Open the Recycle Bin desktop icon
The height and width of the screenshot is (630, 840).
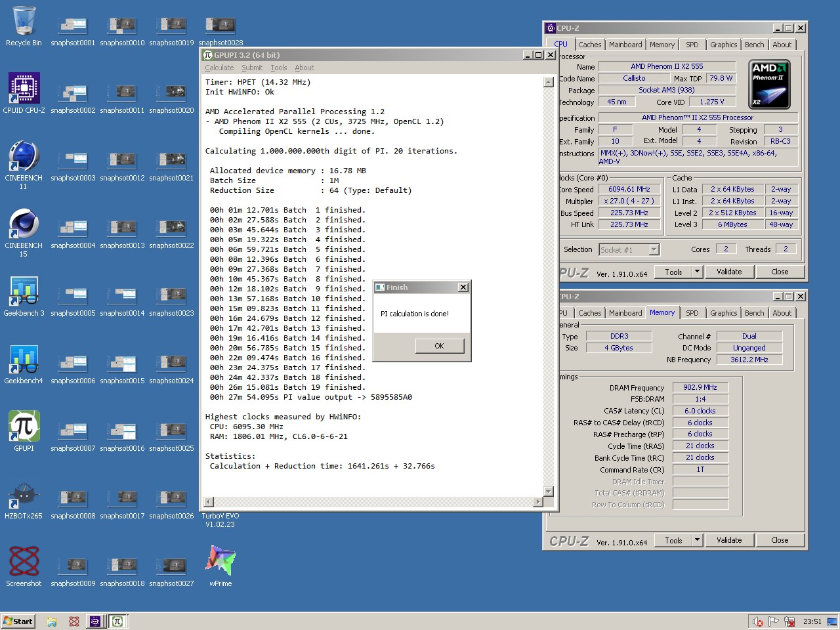(24, 26)
